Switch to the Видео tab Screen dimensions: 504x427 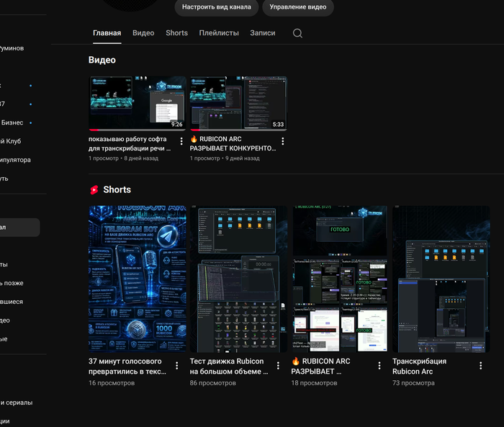click(143, 33)
